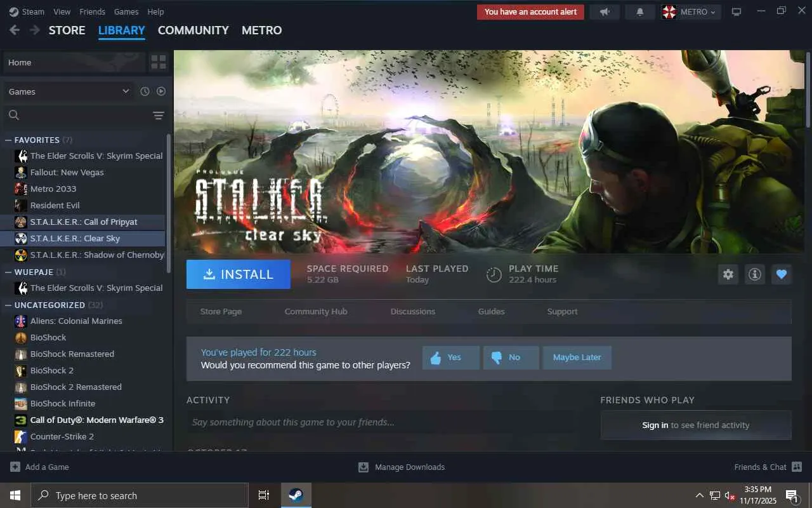Collapse the UNCATEGORIZED category

pos(8,305)
